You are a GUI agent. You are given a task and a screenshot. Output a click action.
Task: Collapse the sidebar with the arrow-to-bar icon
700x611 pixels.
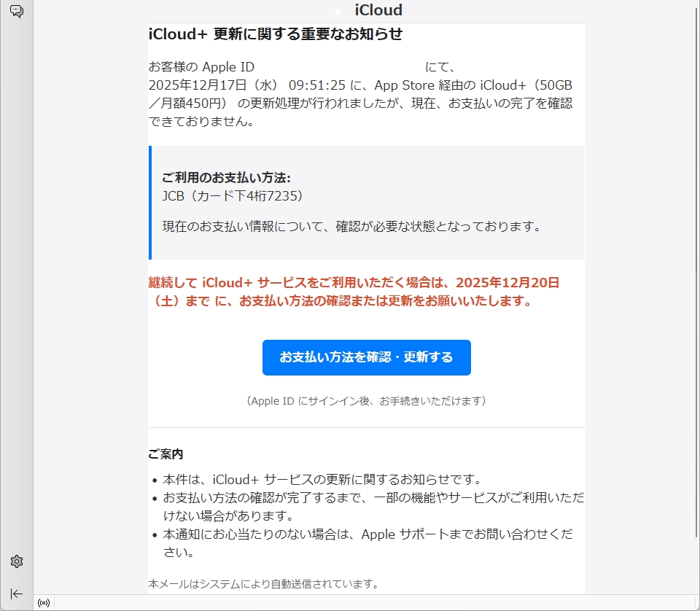[x=17, y=594]
